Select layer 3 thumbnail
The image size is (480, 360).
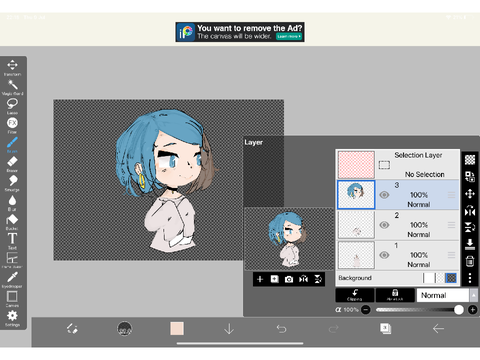click(x=356, y=195)
